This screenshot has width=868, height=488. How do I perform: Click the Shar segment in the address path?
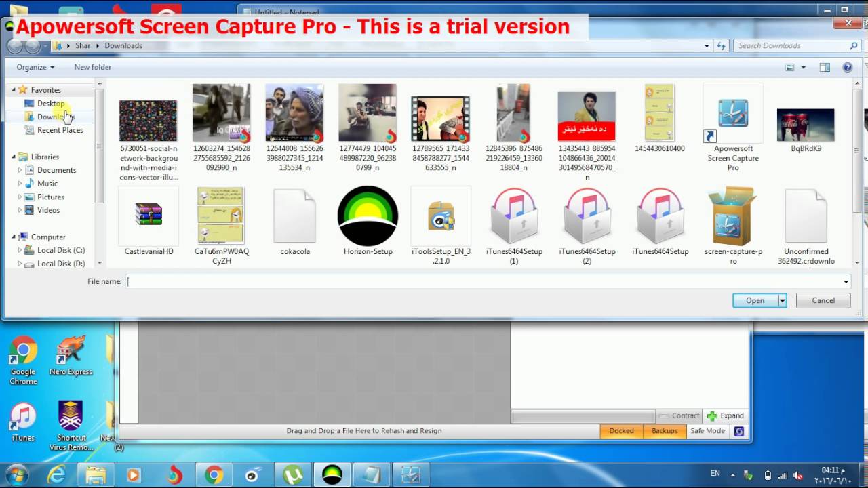click(83, 46)
